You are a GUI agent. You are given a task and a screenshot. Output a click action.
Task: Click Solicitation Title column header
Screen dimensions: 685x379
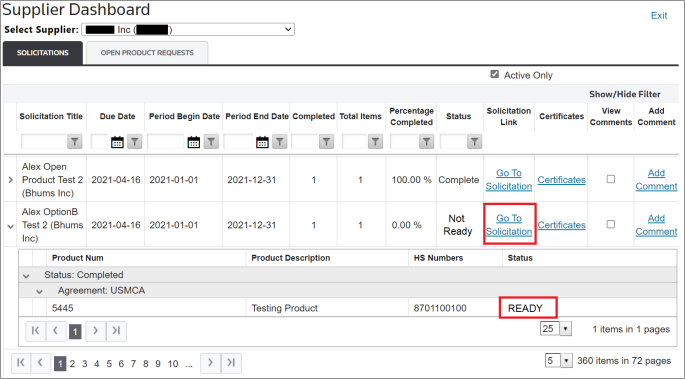click(51, 116)
